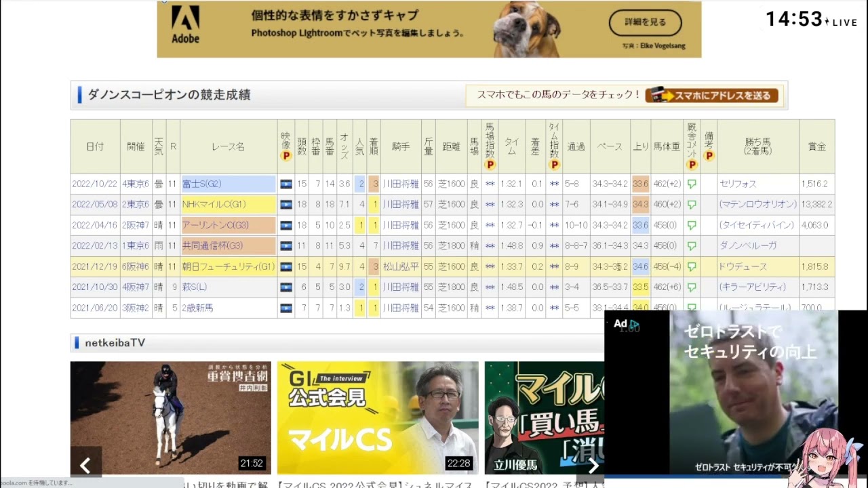Open winner horse ダノンベルーガ link
The width and height of the screenshot is (868, 488).
[749, 245]
